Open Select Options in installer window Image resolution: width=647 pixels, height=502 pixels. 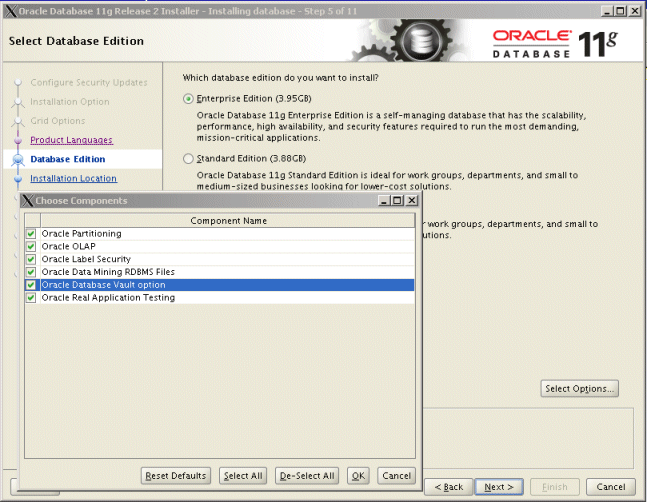point(579,389)
